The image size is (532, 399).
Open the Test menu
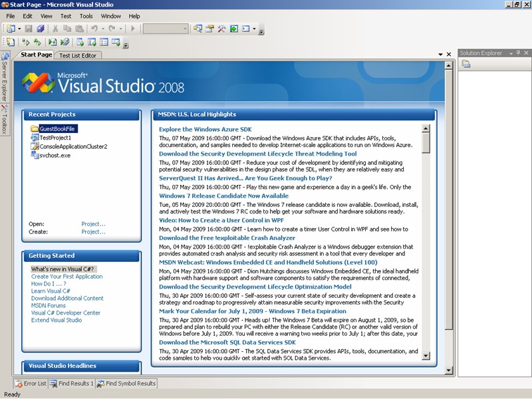[x=66, y=16]
